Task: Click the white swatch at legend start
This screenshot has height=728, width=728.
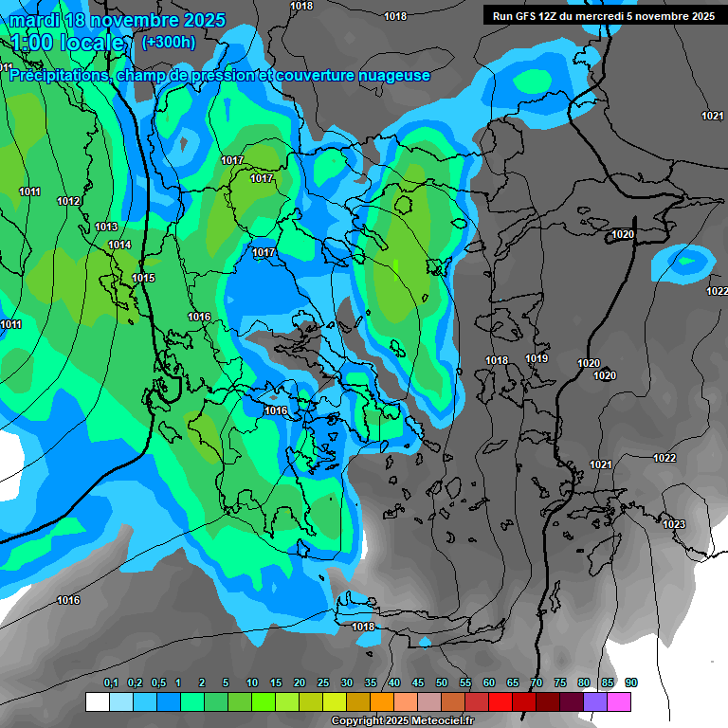Action: [97, 701]
